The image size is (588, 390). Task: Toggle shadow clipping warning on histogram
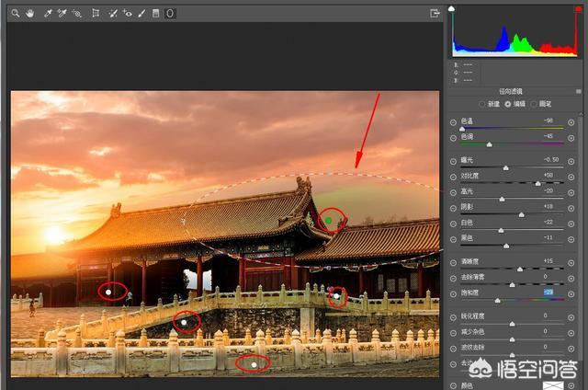[x=452, y=8]
